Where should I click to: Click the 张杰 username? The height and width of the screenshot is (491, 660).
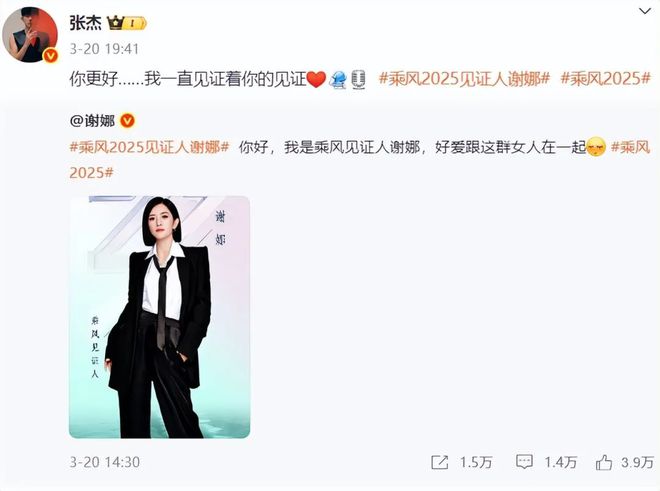[x=85, y=23]
